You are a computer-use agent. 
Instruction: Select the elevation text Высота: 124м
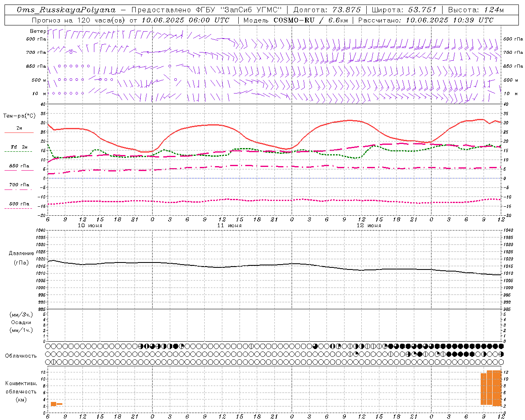pyautogui.click(x=476, y=10)
